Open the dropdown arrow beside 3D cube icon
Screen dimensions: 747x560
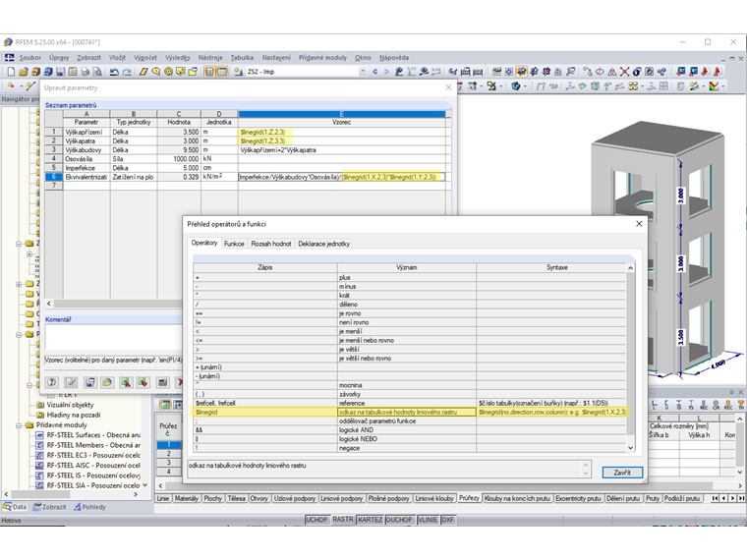click(x=525, y=86)
